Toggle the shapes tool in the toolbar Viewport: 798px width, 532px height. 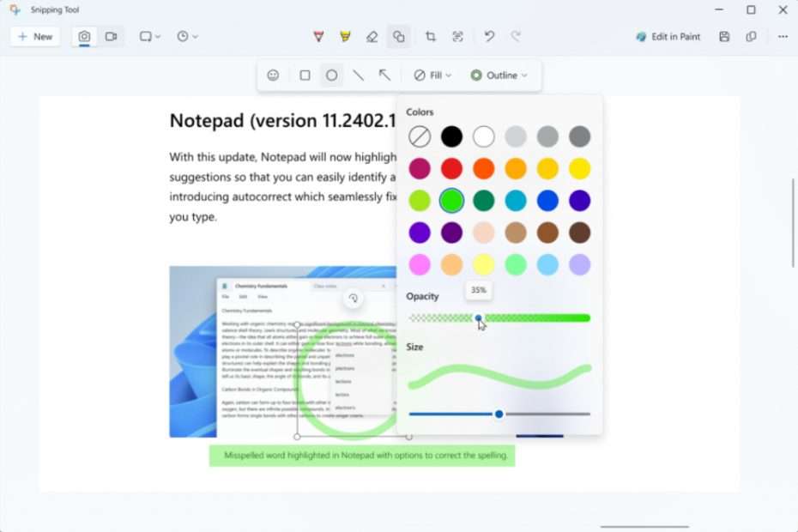pos(399,36)
